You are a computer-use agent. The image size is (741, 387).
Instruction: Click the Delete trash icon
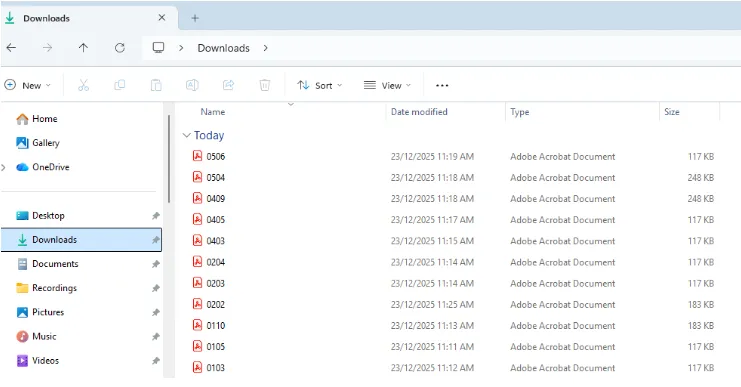tap(265, 86)
